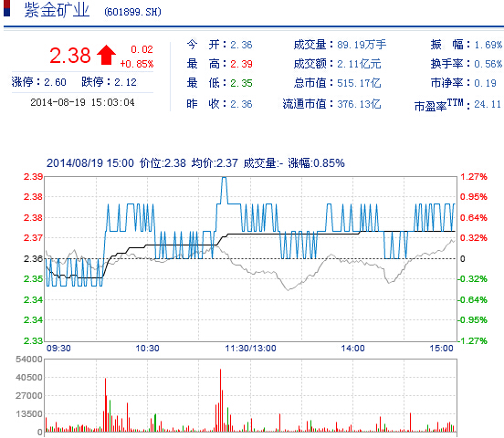Click the 振幅 value 1.69%
This screenshot has height=438, width=504.
click(x=488, y=45)
